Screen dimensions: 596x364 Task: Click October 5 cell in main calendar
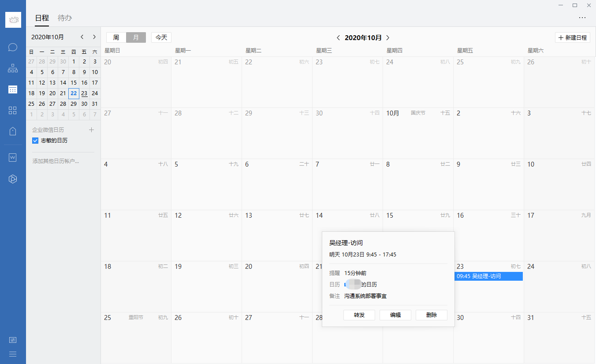[x=206, y=184]
